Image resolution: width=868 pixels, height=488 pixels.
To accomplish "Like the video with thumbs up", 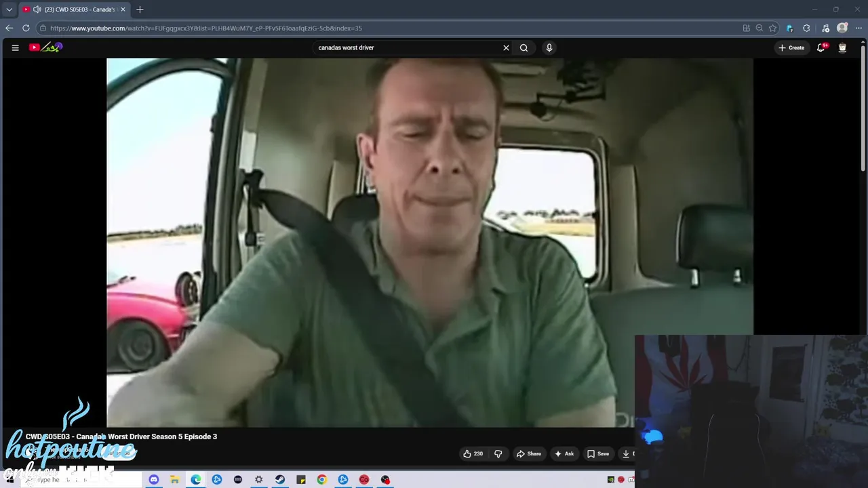I will tap(473, 453).
